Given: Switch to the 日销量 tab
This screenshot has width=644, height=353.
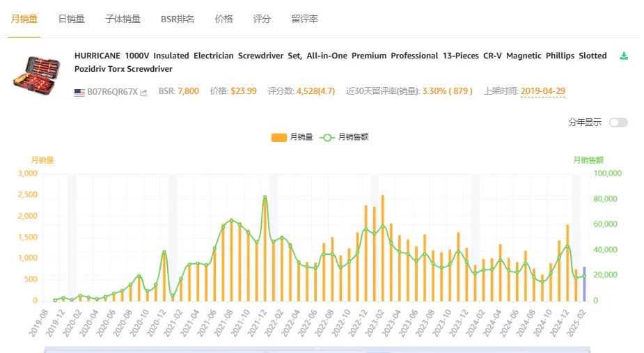Looking at the screenshot, I should 72,19.
